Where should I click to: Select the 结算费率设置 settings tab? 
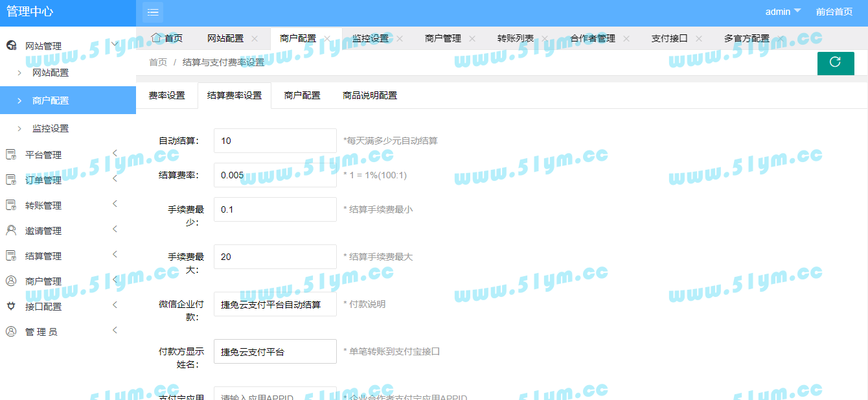[x=234, y=95]
